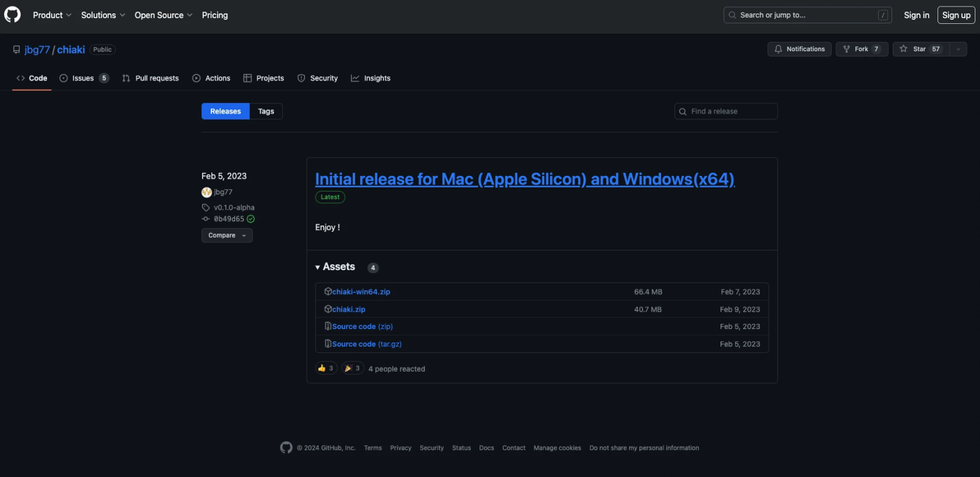The height and width of the screenshot is (477, 980).
Task: Click the jbg77 author avatar
Action: pyautogui.click(x=206, y=192)
